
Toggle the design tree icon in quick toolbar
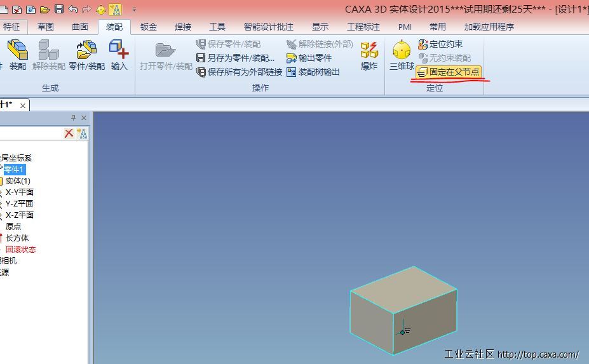point(115,9)
